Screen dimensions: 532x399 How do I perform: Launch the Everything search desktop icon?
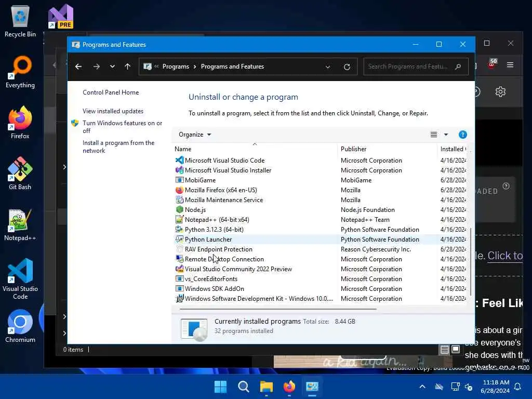[20, 72]
